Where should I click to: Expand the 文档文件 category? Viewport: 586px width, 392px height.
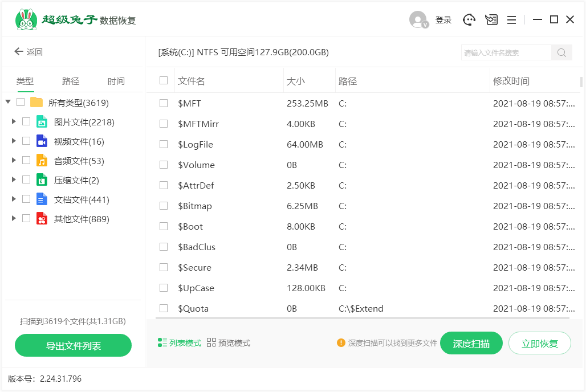(14, 199)
